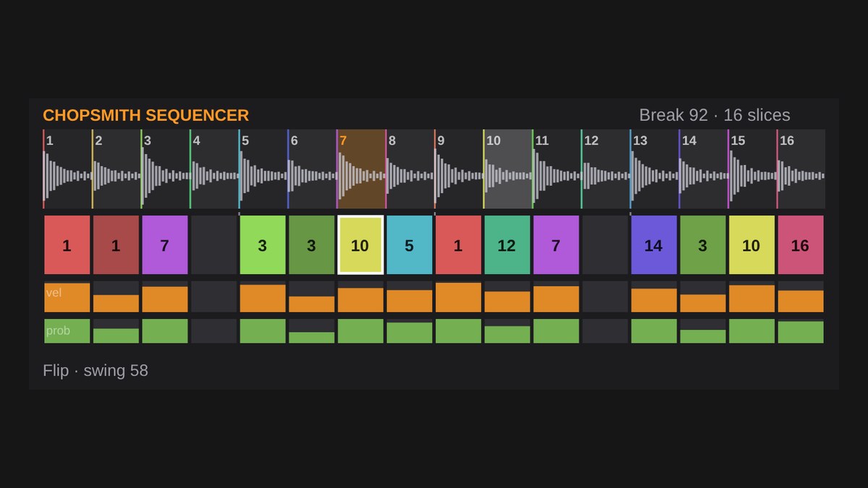The height and width of the screenshot is (488, 868).
Task: Click the white-outlined pad labeled 10
Action: coord(361,245)
